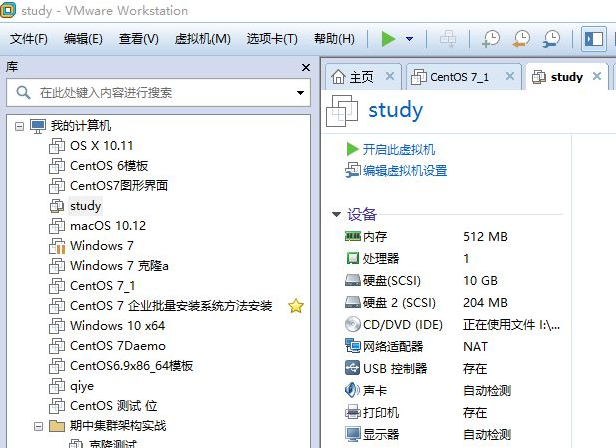Click the green power-on play button in toolbar
This screenshot has height=448, width=616.
(388, 39)
